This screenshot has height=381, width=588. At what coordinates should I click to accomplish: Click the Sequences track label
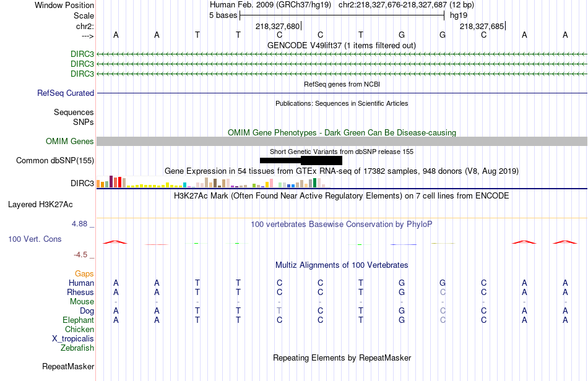pos(74,112)
